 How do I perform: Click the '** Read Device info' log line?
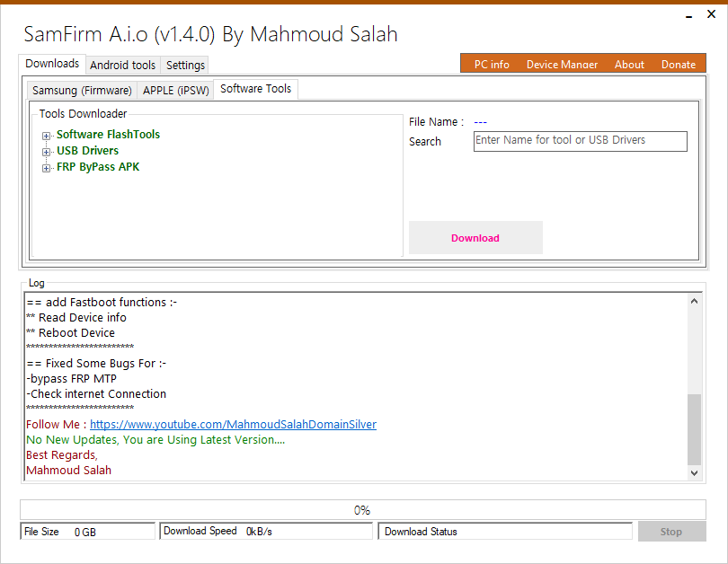point(76,317)
